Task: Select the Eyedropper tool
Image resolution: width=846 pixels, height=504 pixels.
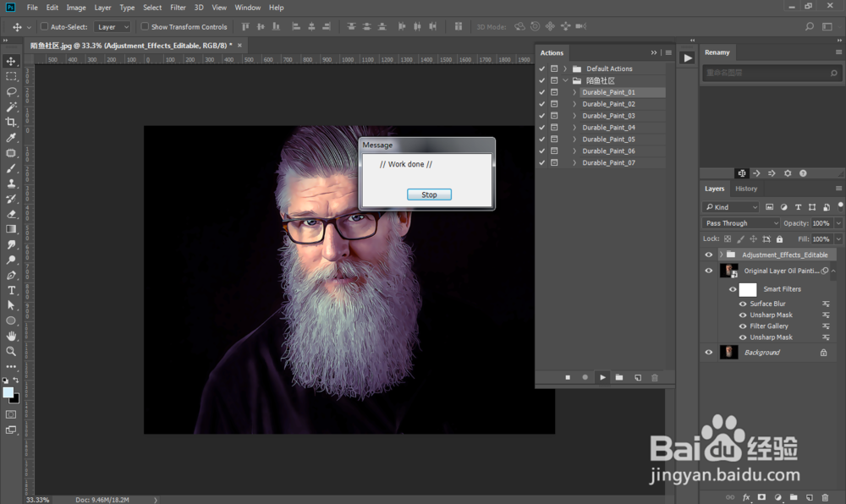Action: coord(11,138)
